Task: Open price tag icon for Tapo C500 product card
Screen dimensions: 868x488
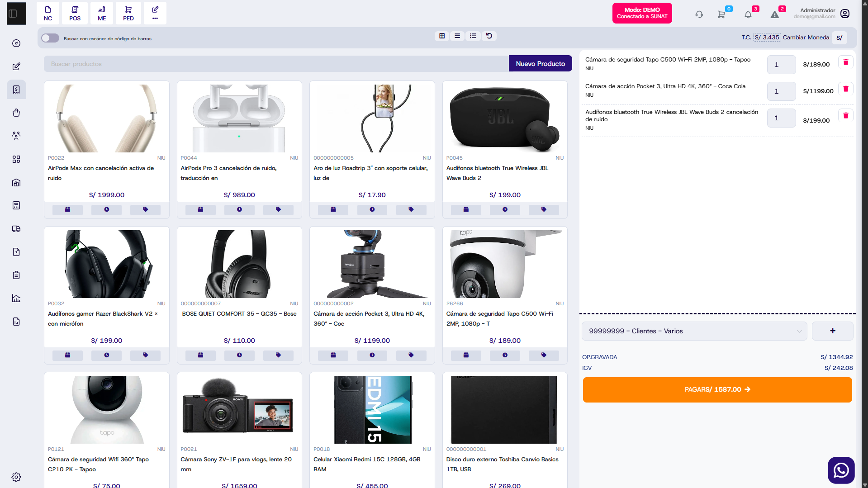Action: click(544, 355)
